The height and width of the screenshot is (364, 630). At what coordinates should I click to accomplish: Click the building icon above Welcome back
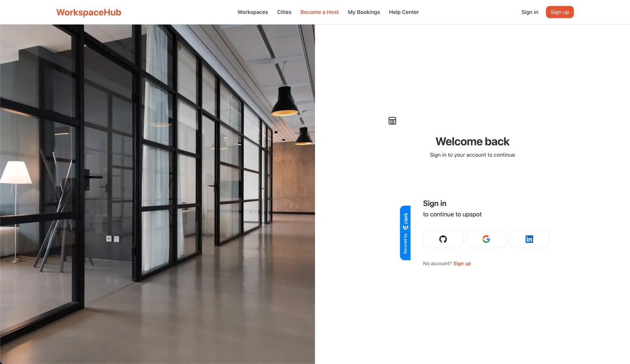[392, 121]
